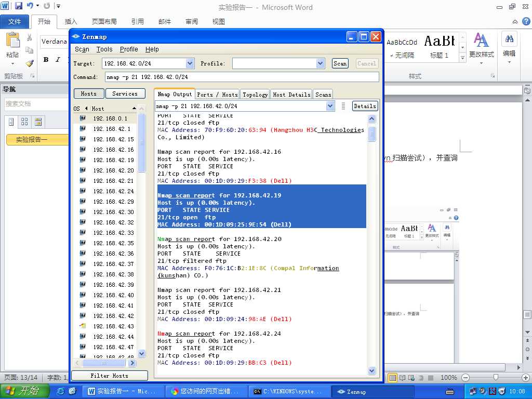Click the Undo arrow in Word title bar
Screen dimensions: 532x399
click(30, 6)
